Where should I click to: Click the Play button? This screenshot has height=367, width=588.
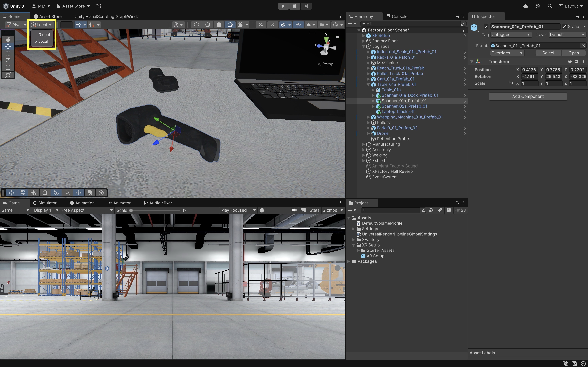coord(283,6)
